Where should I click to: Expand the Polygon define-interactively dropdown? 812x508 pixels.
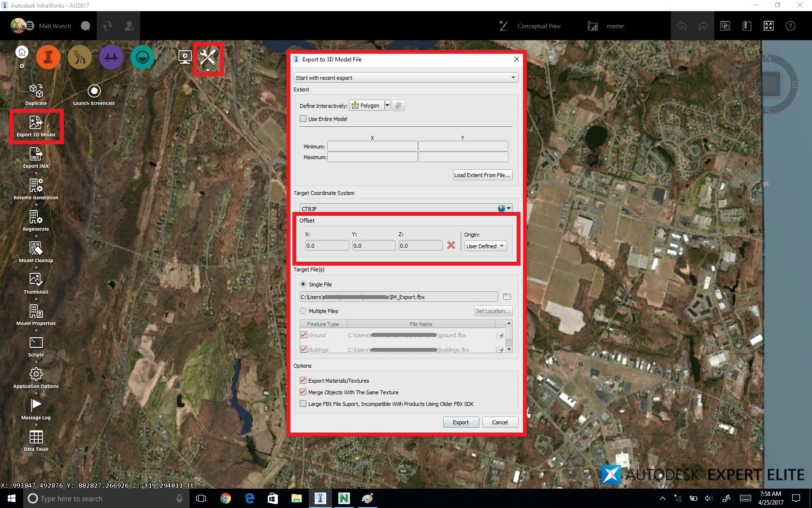point(387,105)
